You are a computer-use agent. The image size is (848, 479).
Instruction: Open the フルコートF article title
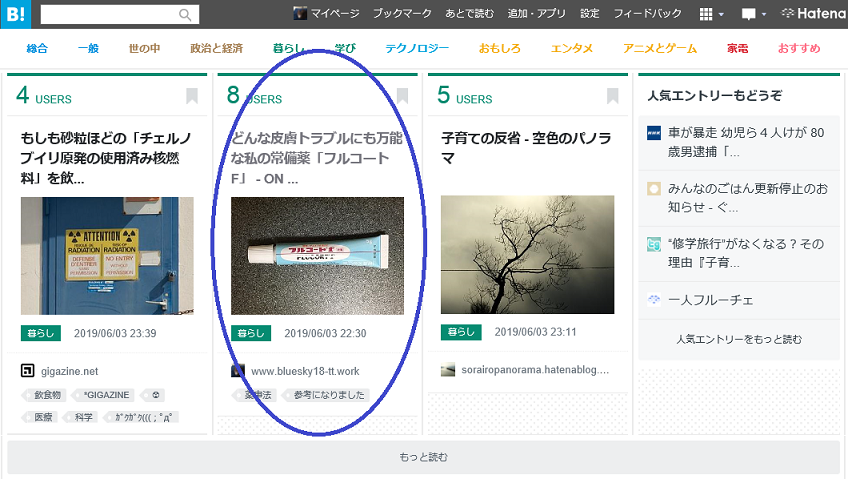317,158
